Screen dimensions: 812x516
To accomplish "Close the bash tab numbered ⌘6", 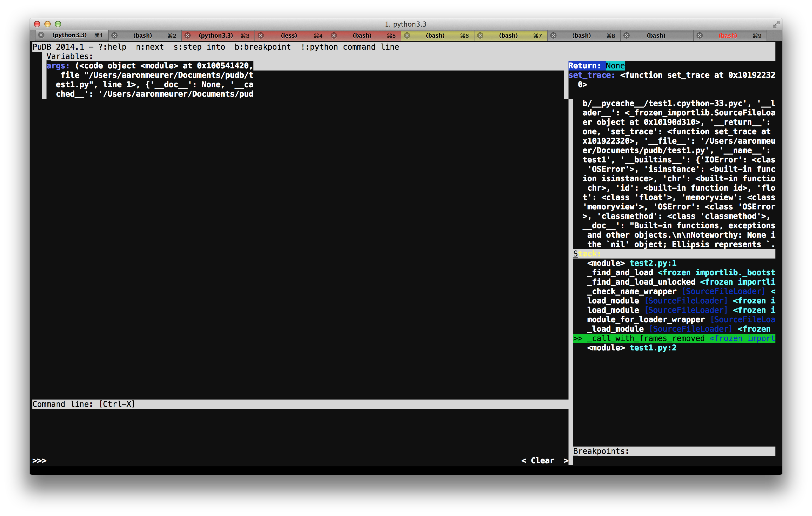I will click(407, 36).
